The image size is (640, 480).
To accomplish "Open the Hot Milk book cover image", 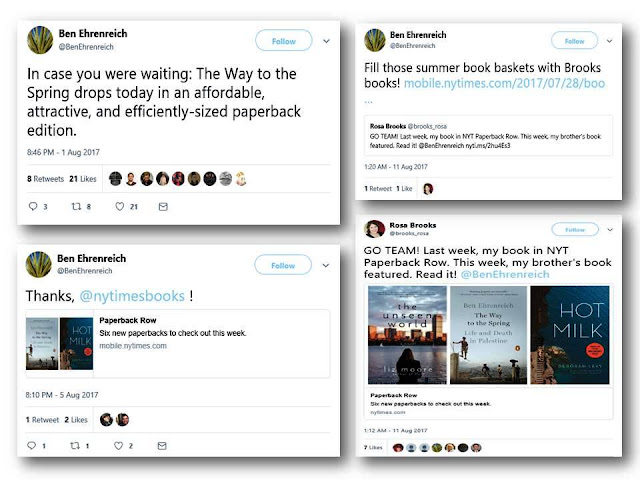I will (x=569, y=335).
